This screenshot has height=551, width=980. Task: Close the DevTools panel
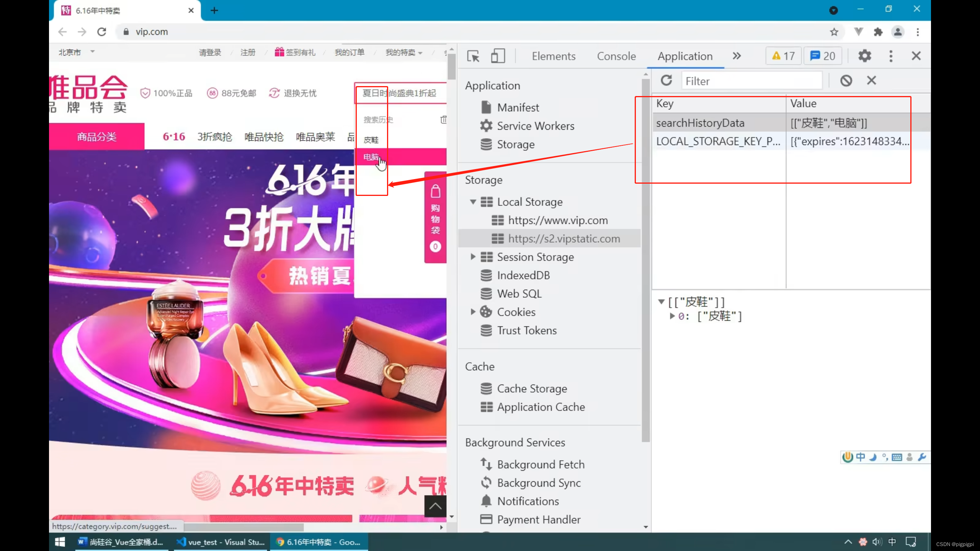916,56
